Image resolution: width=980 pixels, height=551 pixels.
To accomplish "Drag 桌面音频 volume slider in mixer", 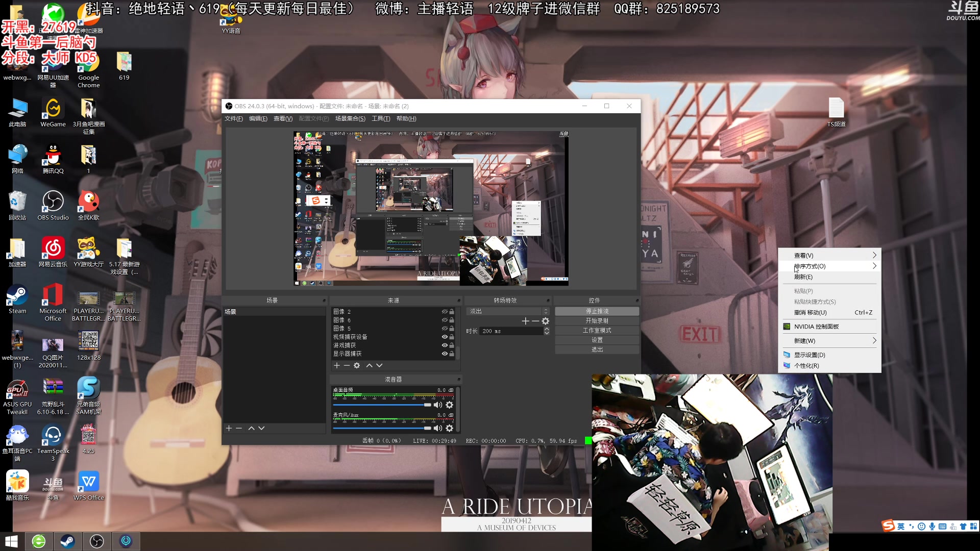I will 426,405.
